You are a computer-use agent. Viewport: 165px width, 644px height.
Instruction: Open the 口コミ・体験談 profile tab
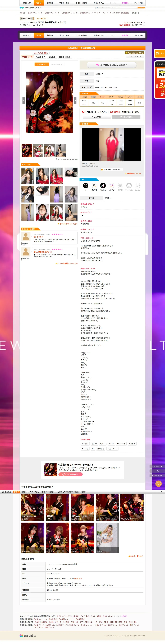pos(65,57)
